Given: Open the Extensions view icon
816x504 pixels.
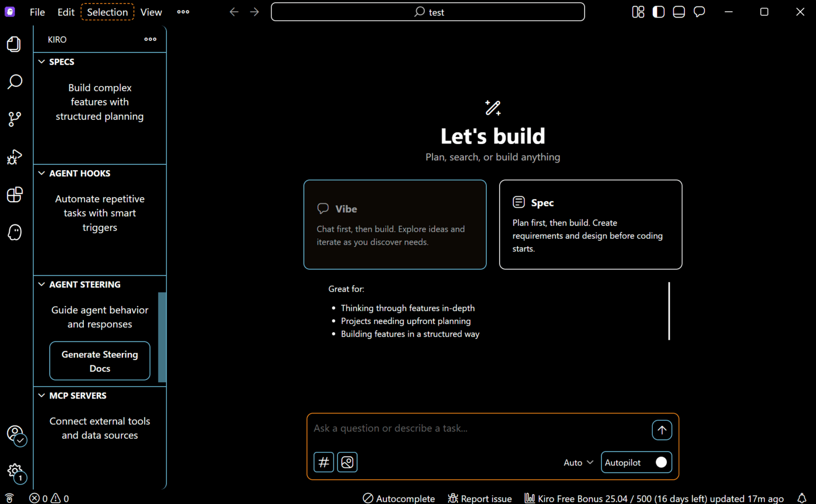Looking at the screenshot, I should point(14,195).
